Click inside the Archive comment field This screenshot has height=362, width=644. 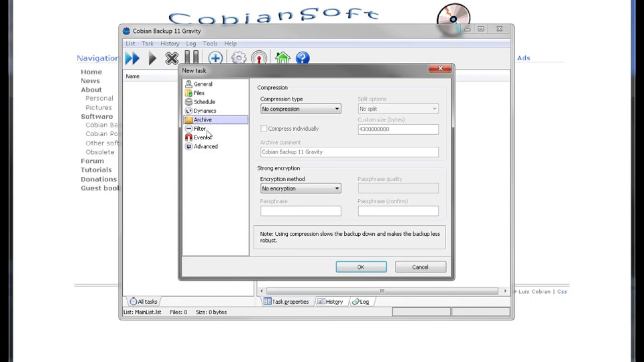349,152
